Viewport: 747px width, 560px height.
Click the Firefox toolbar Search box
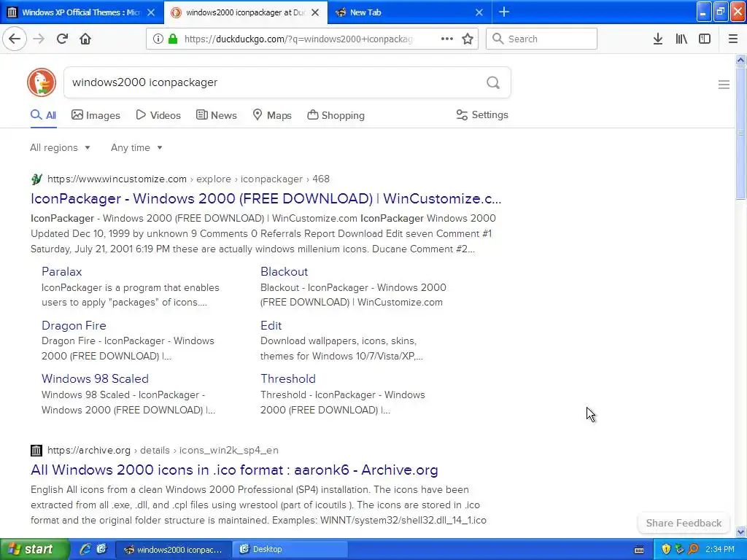point(541,39)
